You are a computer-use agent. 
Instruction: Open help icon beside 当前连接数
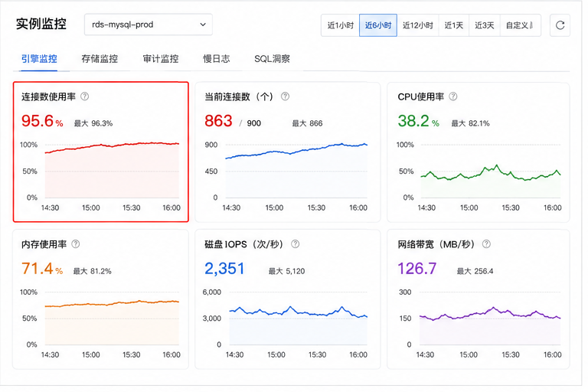(285, 96)
